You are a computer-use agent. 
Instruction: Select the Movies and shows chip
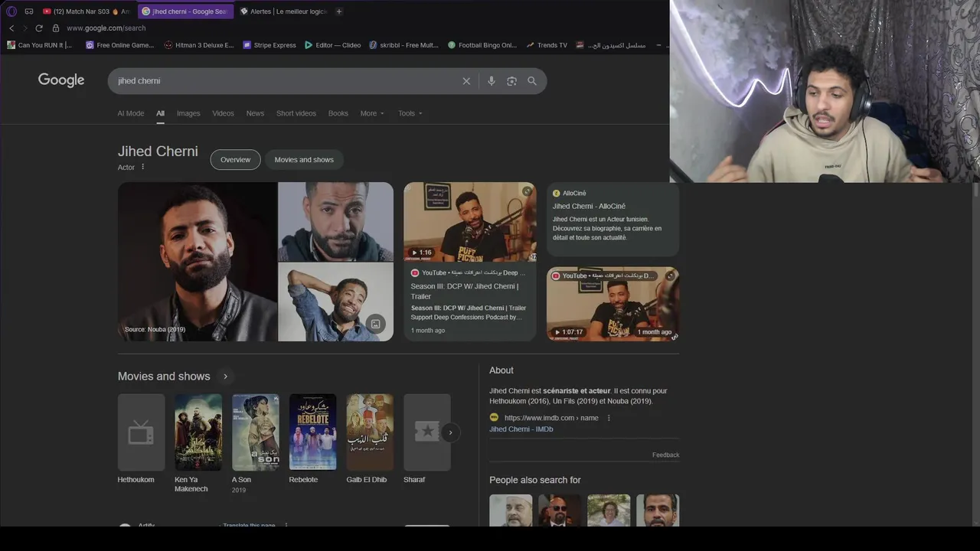click(304, 160)
